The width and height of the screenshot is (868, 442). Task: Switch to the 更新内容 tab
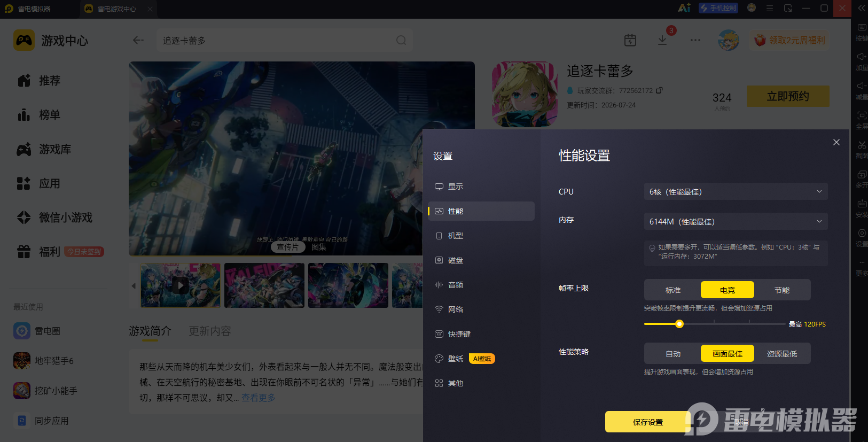click(x=210, y=331)
